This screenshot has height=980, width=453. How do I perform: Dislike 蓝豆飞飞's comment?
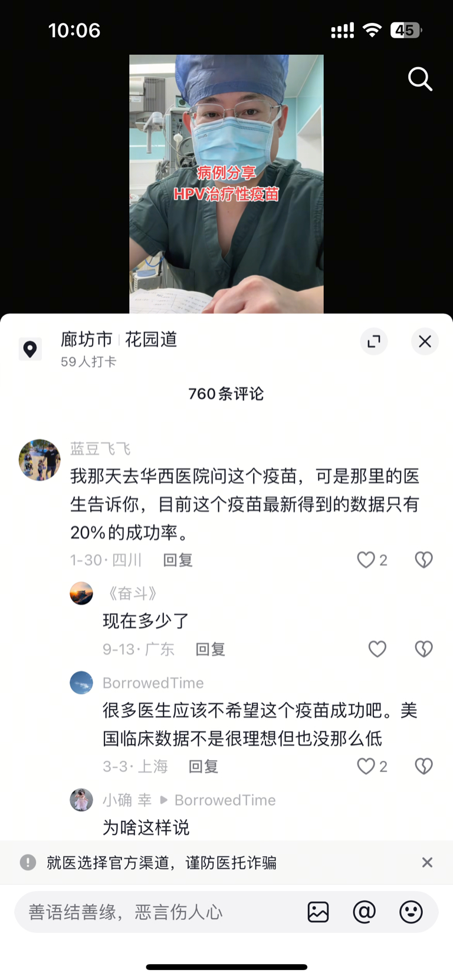coord(424,560)
